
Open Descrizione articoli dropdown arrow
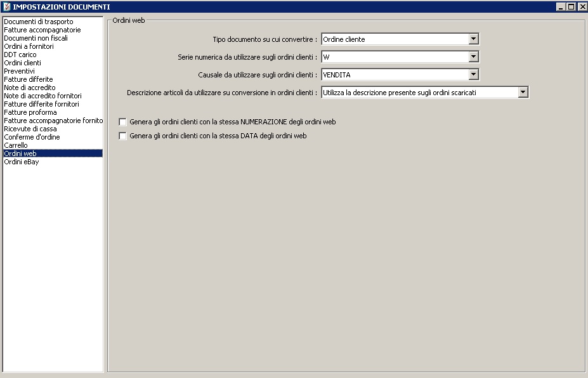point(523,92)
